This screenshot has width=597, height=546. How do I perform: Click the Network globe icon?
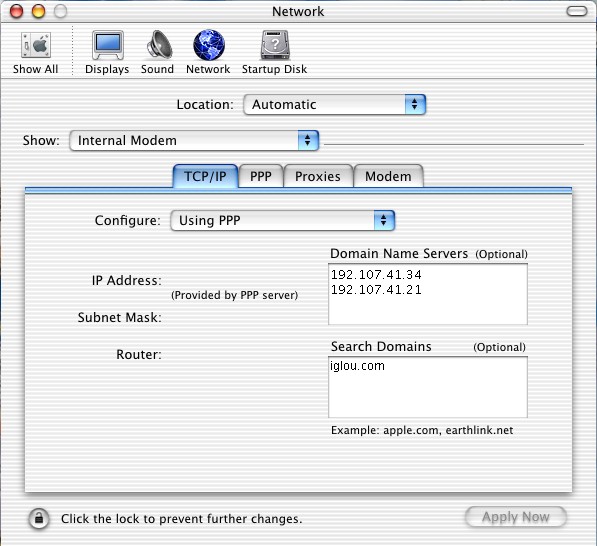(x=209, y=45)
